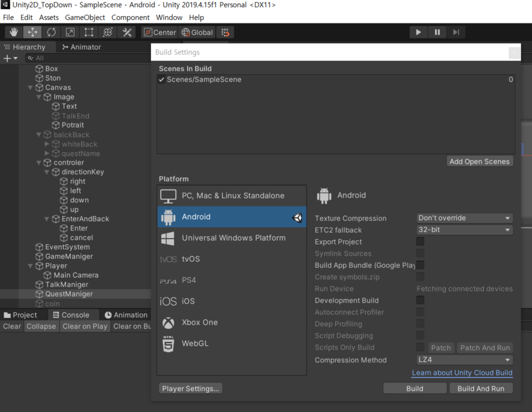Image resolution: width=532 pixels, height=412 pixels.
Task: Select the Hand tool in toolbar
Action: [14, 32]
